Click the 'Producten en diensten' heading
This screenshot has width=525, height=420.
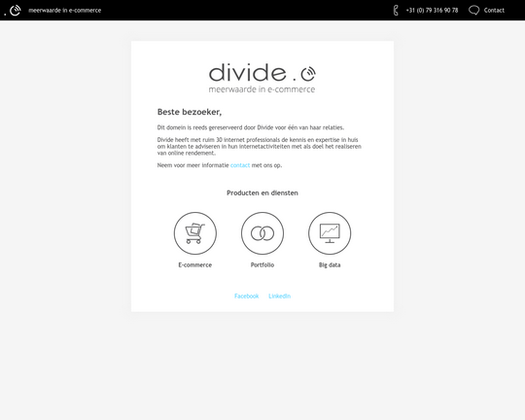coord(262,192)
